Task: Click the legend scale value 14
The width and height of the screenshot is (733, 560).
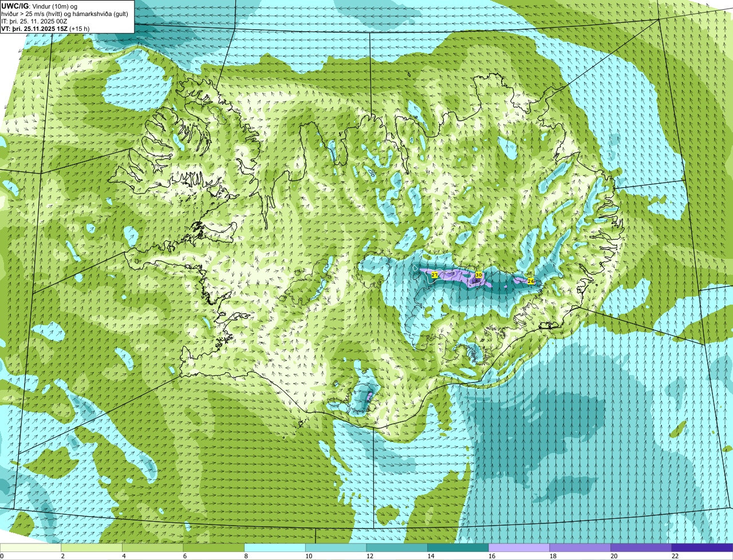Action: click(431, 556)
